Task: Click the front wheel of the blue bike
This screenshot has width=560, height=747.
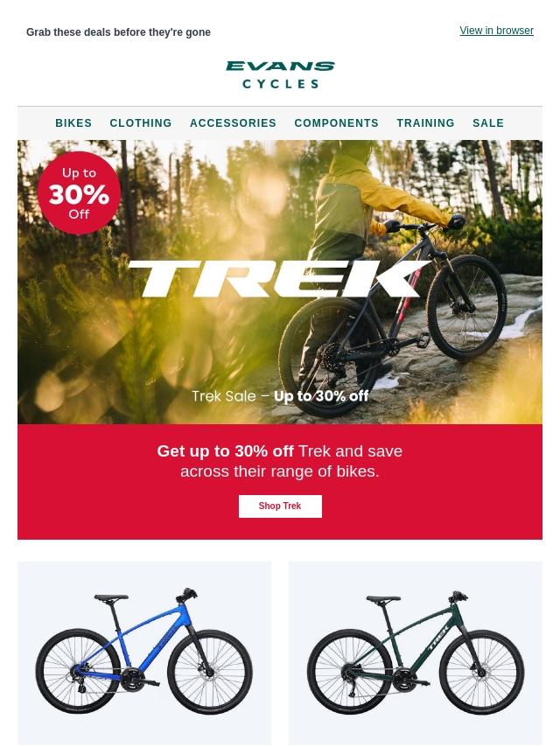Action: (x=210, y=672)
